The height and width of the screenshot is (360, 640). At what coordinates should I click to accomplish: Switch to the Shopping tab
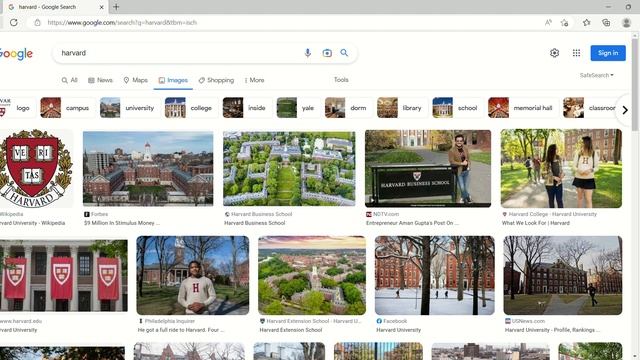pos(216,80)
